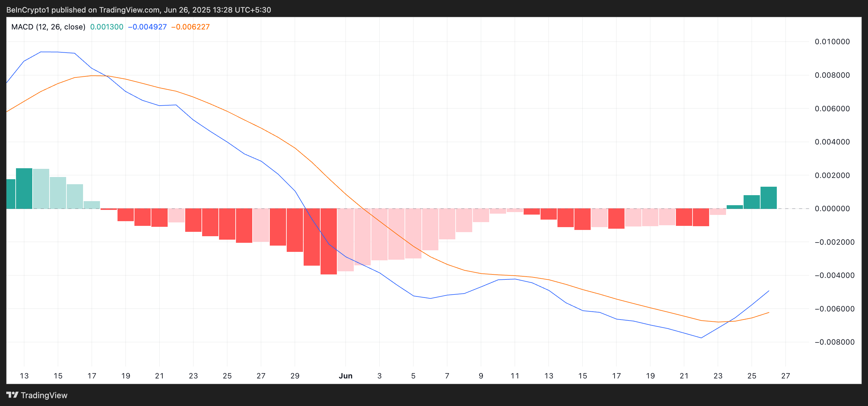Viewport: 868px width, 406px height.
Task: Click the date label 27 on the time axis
Action: [786, 376]
